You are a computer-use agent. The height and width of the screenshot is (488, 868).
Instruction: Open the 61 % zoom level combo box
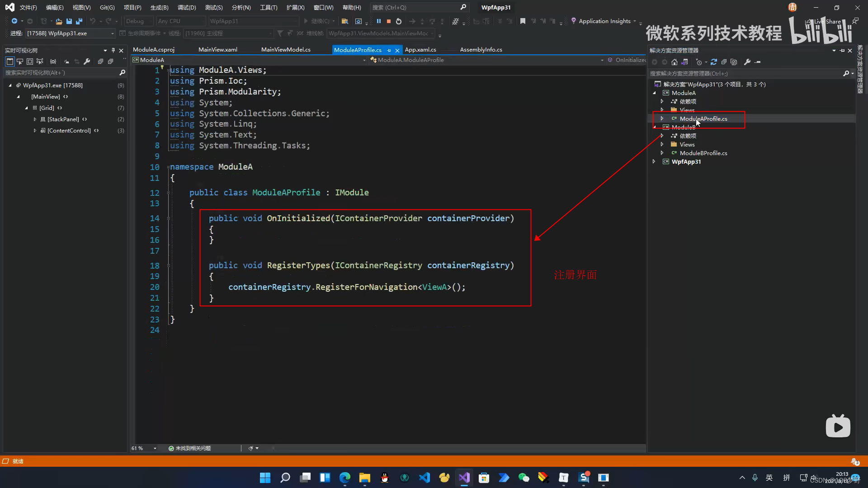click(x=144, y=448)
